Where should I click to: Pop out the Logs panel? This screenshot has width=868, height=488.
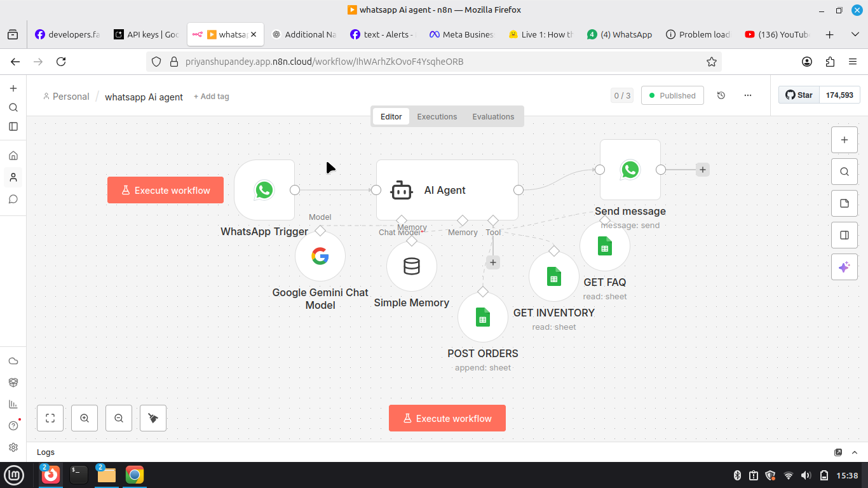click(838, 452)
